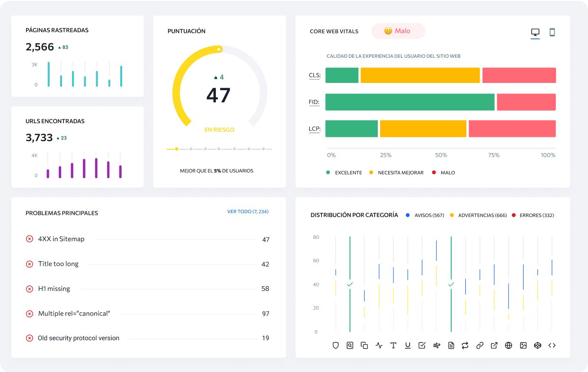The width and height of the screenshot is (588, 372).
Task: Select the code brackets category icon
Action: click(x=552, y=345)
